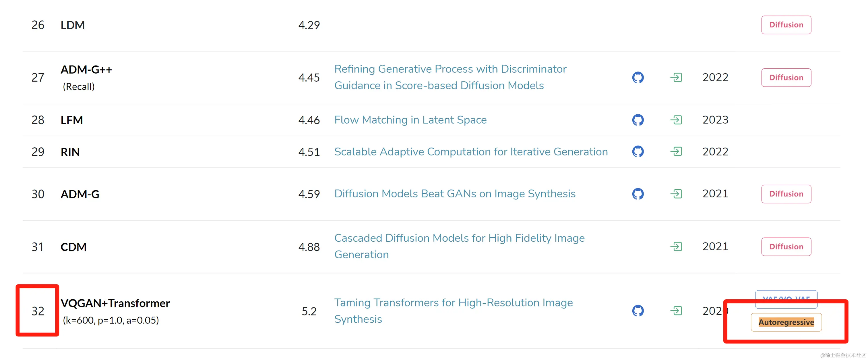868x360 pixels.
Task: Click result entry arrow icon for CDM
Action: pos(676,247)
